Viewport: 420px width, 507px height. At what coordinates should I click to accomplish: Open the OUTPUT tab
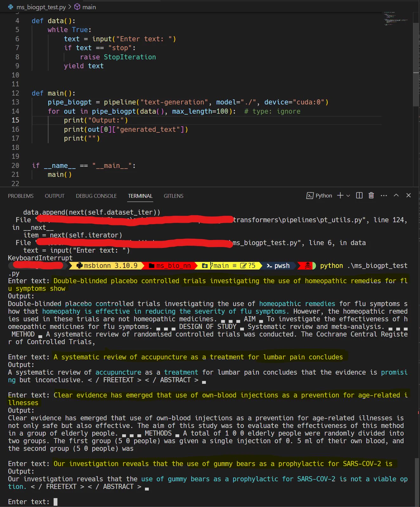[55, 196]
